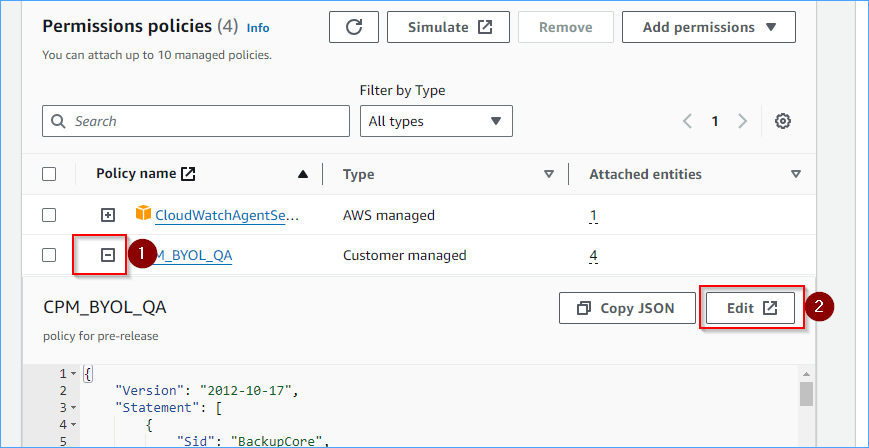Click attached entities count 1
869x448 pixels.
coord(593,215)
